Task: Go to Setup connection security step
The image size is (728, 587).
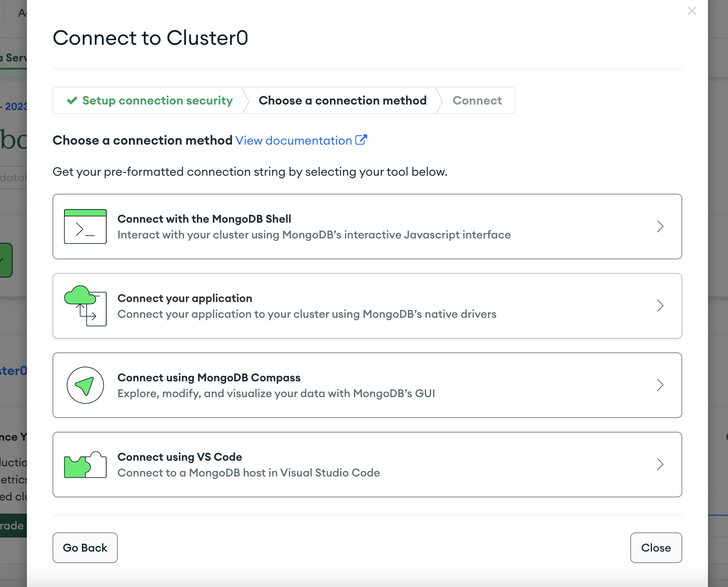Action: click(x=157, y=100)
